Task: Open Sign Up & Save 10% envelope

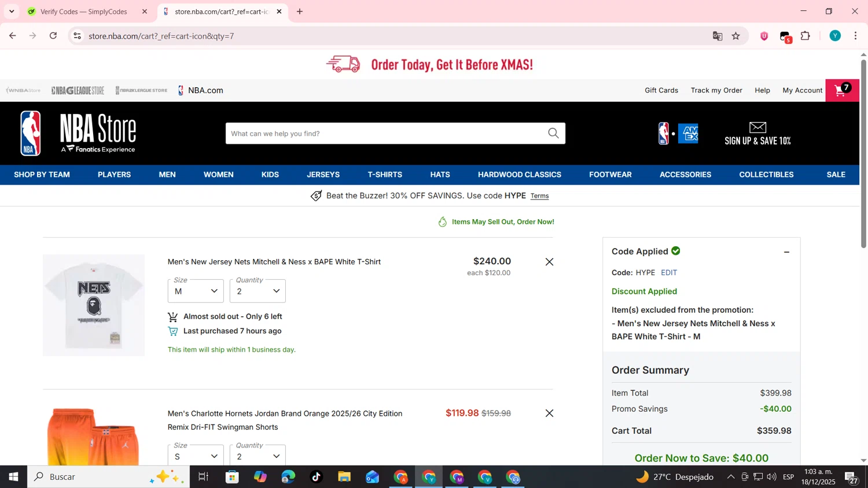Action: [x=757, y=134]
